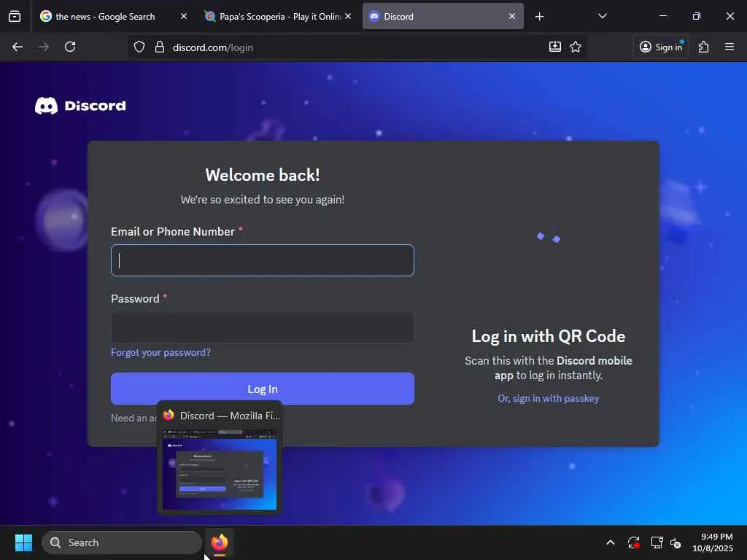Select the Discord Firefox window preview thumbnail
This screenshot has height=560, width=747.
[220, 469]
